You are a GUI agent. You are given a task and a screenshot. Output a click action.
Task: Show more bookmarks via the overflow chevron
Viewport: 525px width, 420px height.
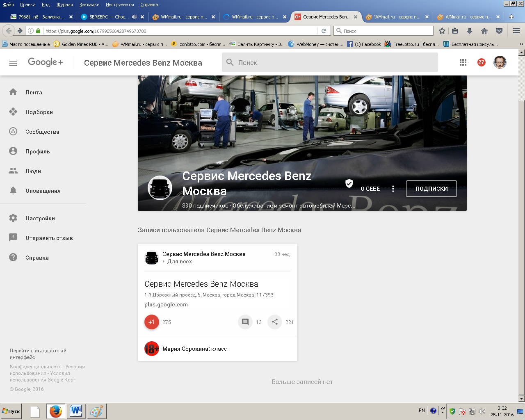(x=521, y=44)
